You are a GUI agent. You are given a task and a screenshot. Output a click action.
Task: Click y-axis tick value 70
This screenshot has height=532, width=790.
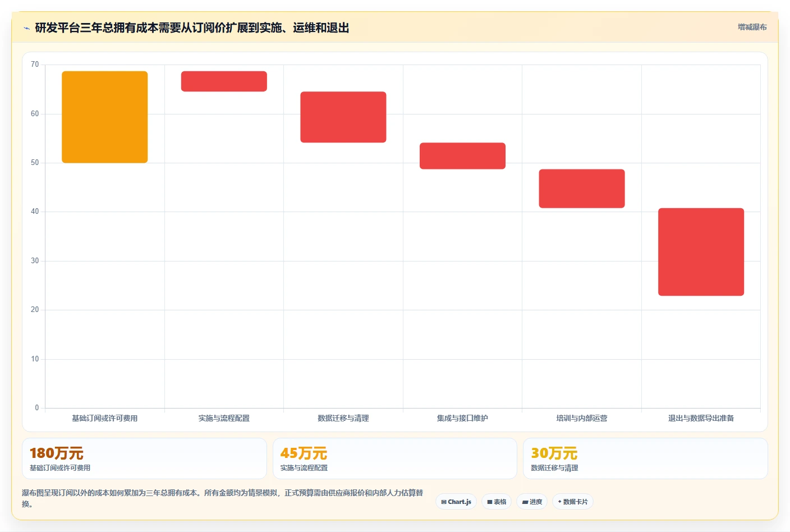pos(35,65)
